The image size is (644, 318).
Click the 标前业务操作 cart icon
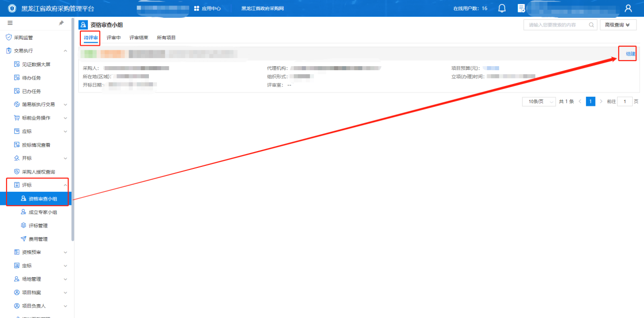pos(17,118)
